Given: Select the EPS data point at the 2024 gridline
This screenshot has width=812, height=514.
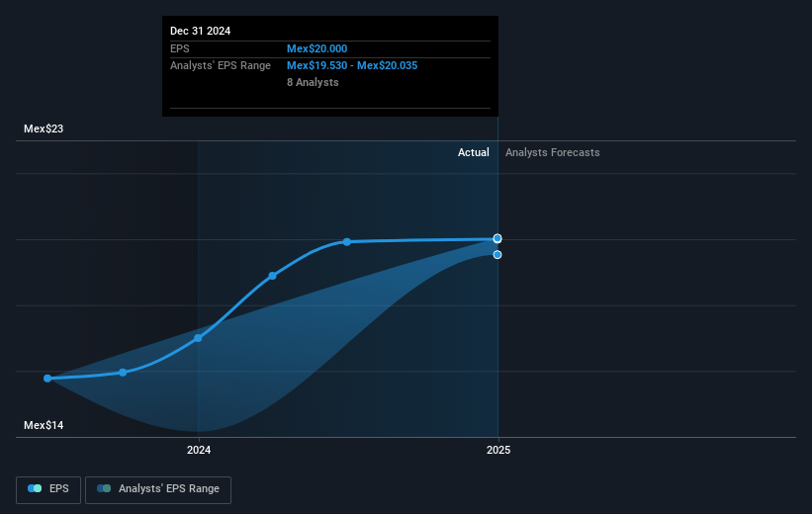Looking at the screenshot, I should pyautogui.click(x=198, y=338).
